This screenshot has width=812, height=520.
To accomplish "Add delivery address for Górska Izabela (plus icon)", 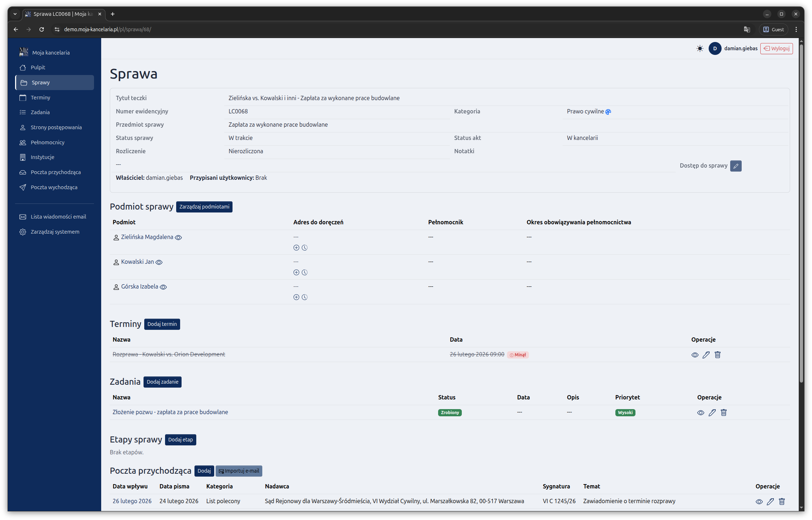I will click(296, 297).
